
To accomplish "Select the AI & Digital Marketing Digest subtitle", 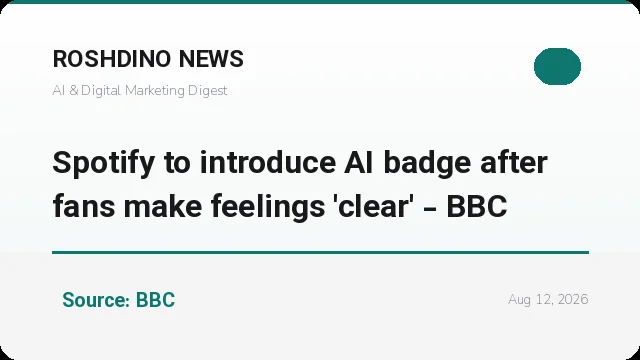I will pos(140,90).
